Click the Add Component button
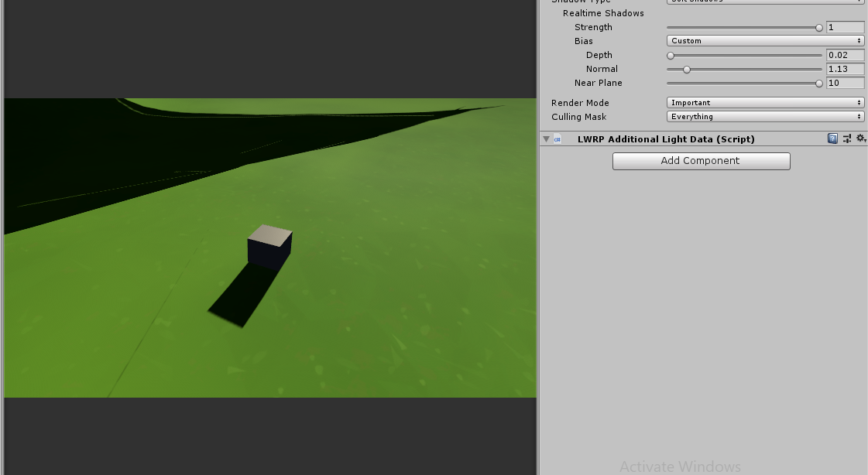Image resolution: width=868 pixels, height=475 pixels. pyautogui.click(x=701, y=161)
